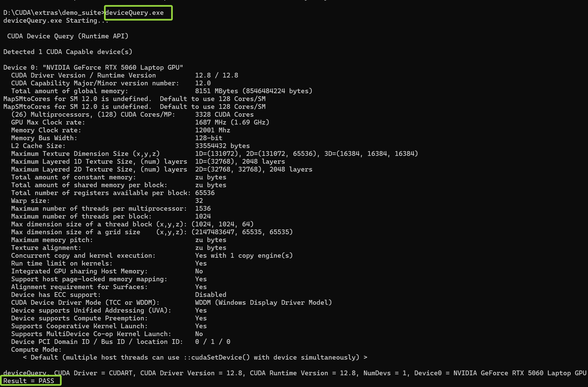Click 'Detected 1 CUDA Capable device(s)' line
588x387 pixels.
point(68,52)
